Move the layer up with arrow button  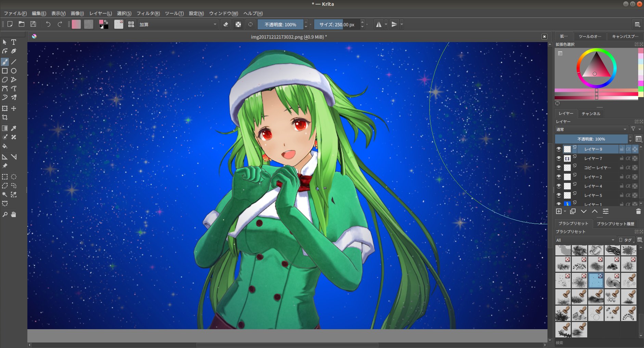click(x=595, y=212)
